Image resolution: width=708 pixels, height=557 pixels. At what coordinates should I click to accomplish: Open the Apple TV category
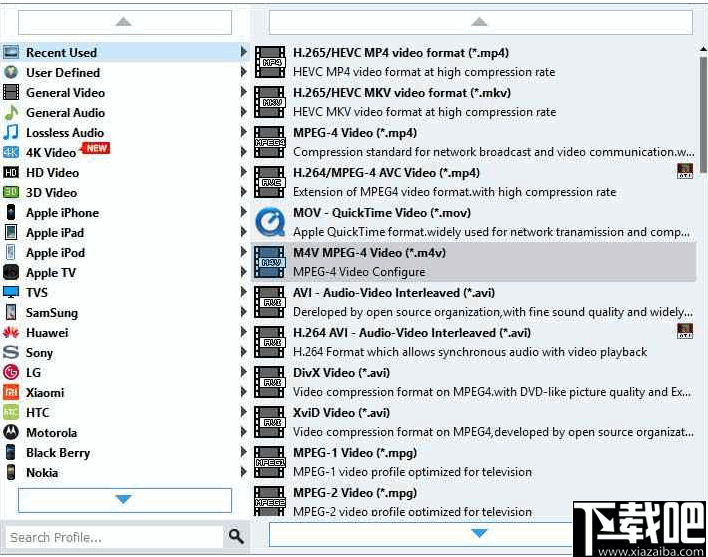point(125,272)
